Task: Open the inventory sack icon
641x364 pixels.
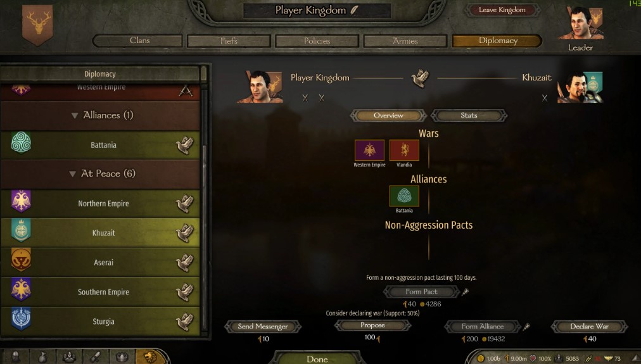Action: (42, 357)
